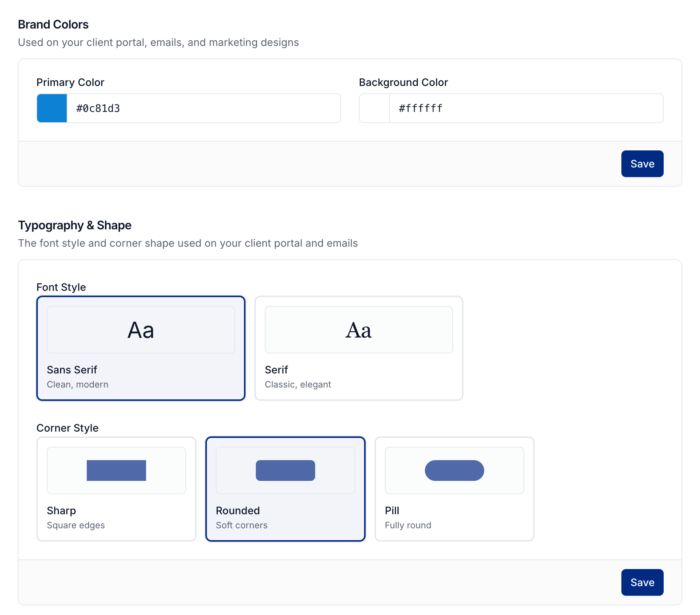Click the serif Aa font preview
Screen dimensions: 700x615
click(x=359, y=330)
